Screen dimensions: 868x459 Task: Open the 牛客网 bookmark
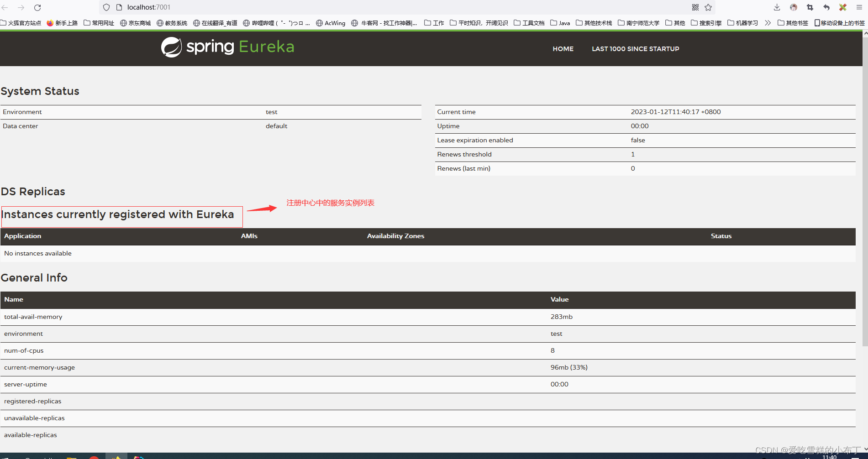[x=384, y=23]
